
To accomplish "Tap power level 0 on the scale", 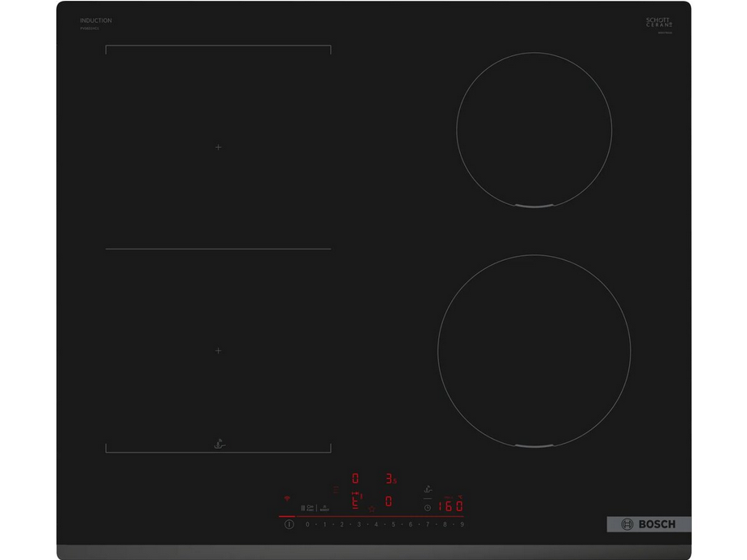I will (x=307, y=525).
